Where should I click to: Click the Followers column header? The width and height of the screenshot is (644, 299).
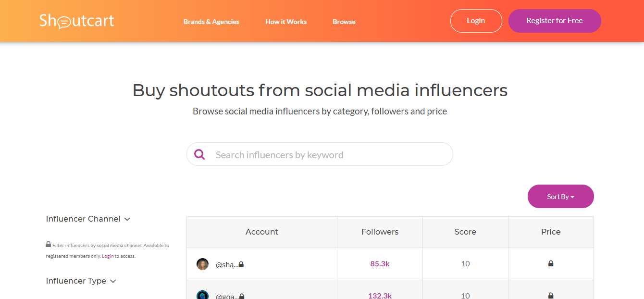[x=380, y=232]
